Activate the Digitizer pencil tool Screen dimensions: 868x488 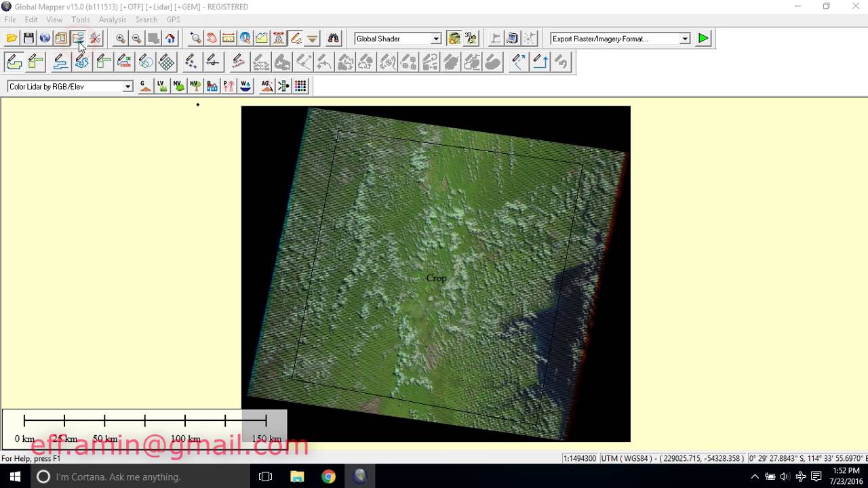pyautogui.click(x=295, y=39)
